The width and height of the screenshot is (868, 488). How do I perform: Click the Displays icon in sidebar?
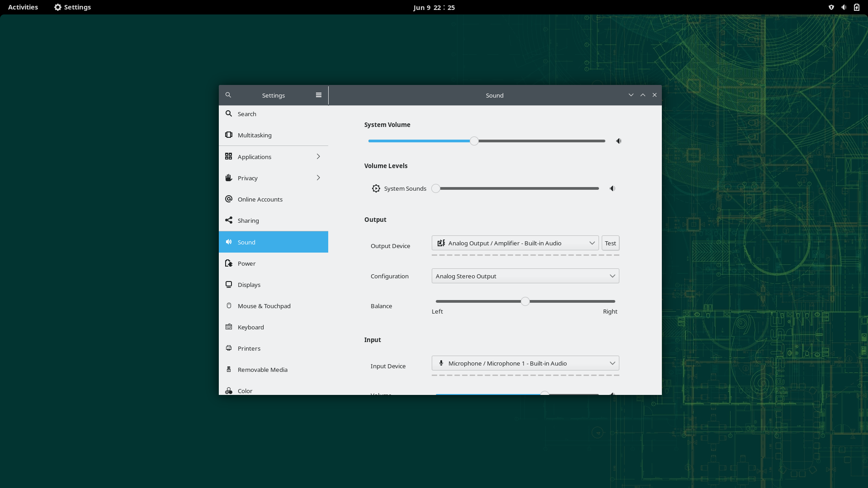tap(229, 285)
